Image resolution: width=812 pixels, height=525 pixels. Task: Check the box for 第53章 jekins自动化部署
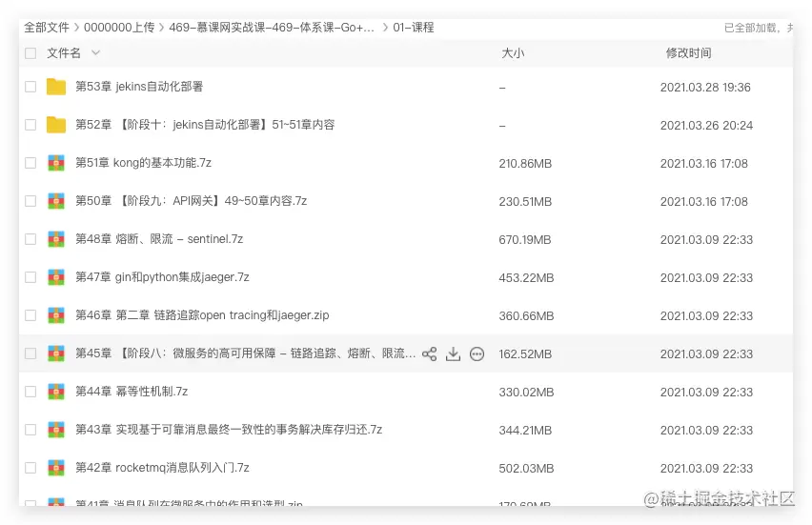click(30, 87)
